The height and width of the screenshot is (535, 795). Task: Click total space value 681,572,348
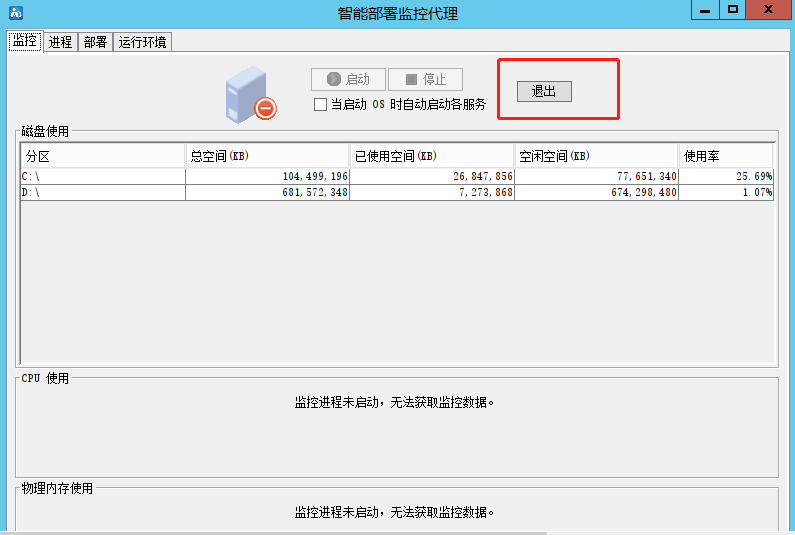315,193
